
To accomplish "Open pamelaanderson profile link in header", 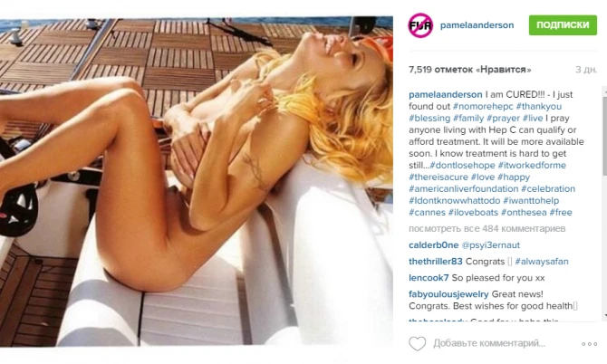I will (x=477, y=25).
